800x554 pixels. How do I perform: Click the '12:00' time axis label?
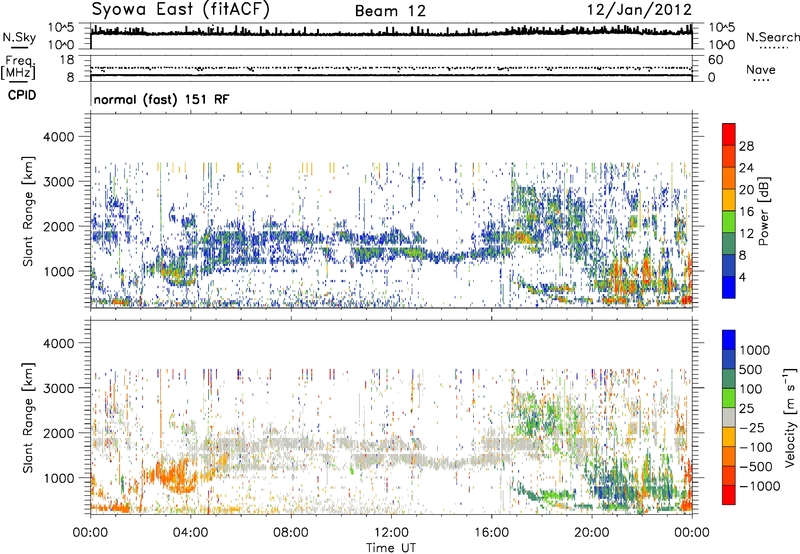click(x=391, y=533)
